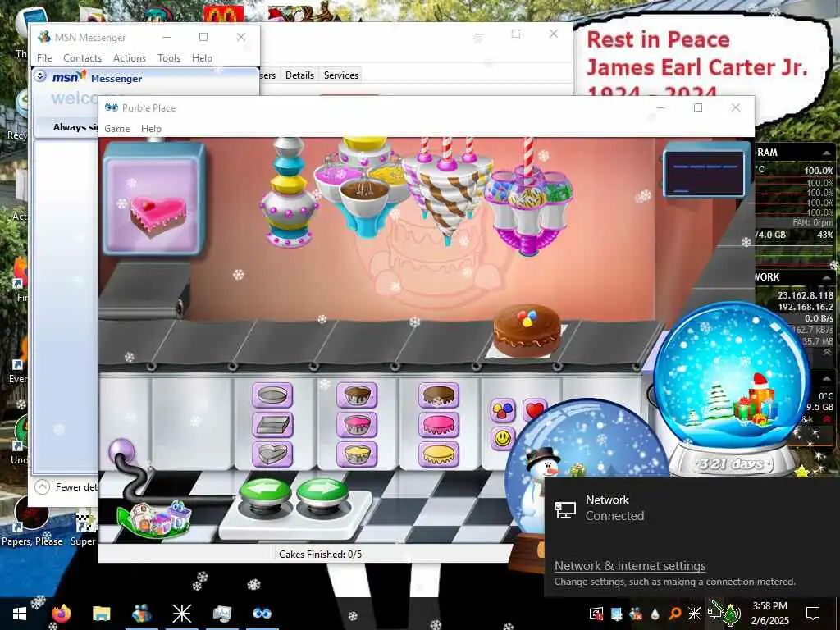Choose the pink strawberry batter bowl button
840x630 pixels.
(x=357, y=425)
